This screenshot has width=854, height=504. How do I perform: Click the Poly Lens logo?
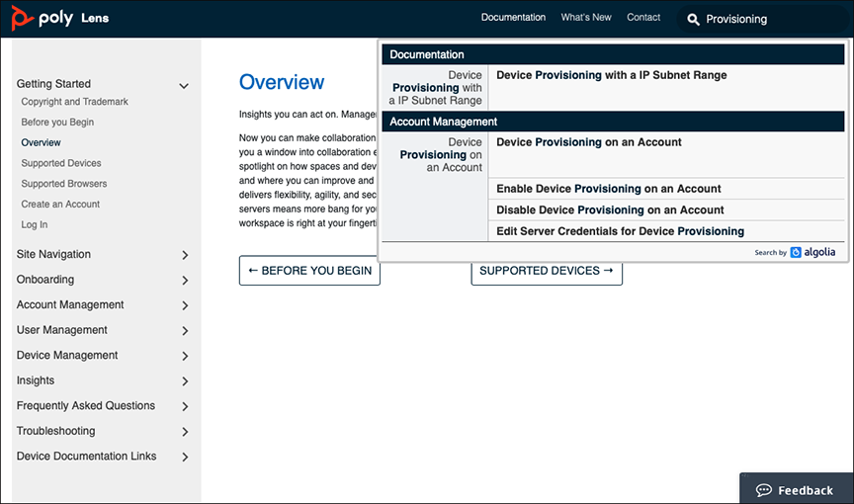[61, 19]
